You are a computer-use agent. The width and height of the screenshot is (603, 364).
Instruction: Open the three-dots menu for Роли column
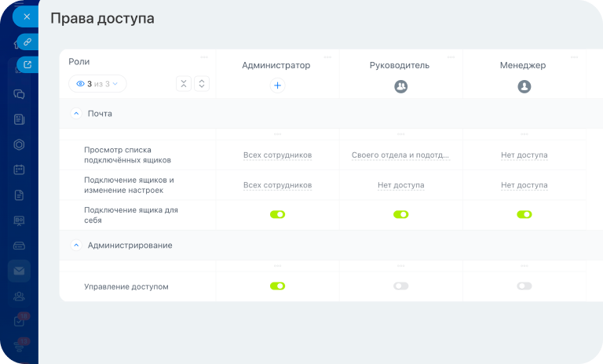[204, 57]
